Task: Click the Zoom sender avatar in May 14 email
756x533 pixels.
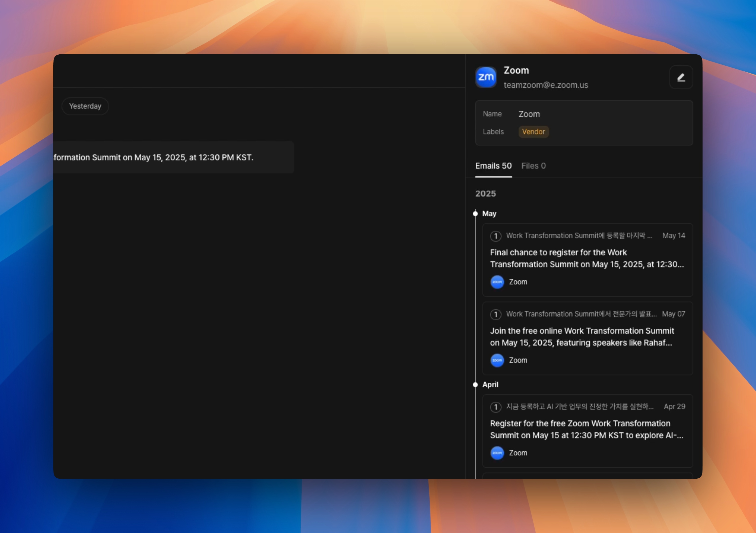Action: pos(497,282)
